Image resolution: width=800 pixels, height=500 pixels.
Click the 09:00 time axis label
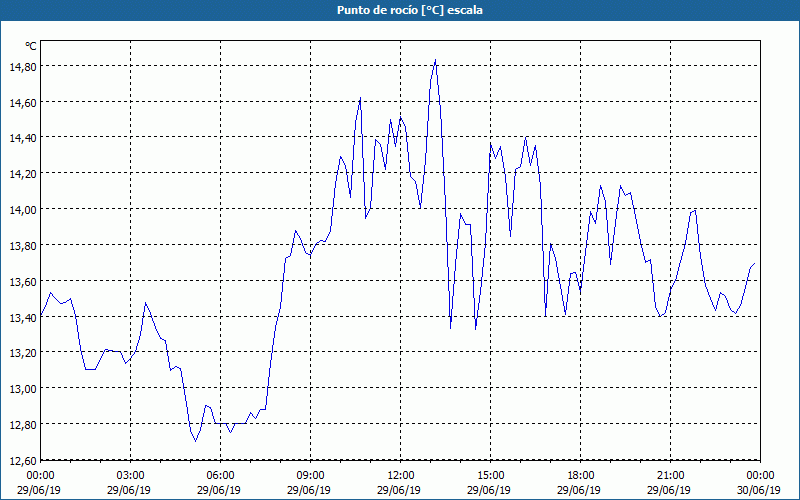(x=310, y=476)
